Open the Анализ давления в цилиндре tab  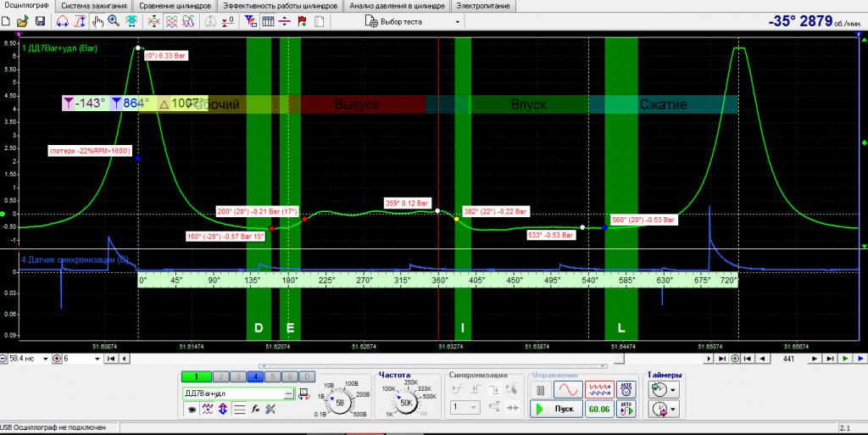coord(397,6)
